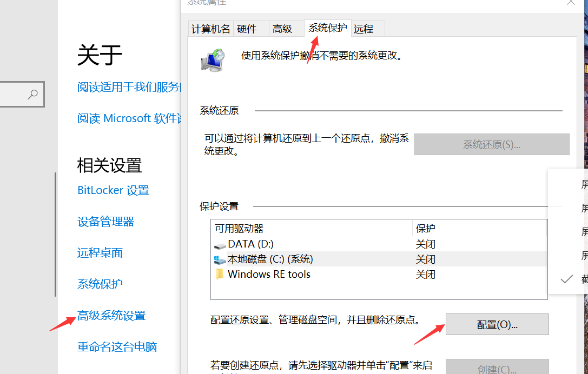Switch to the 远程 tab

pyautogui.click(x=368, y=29)
